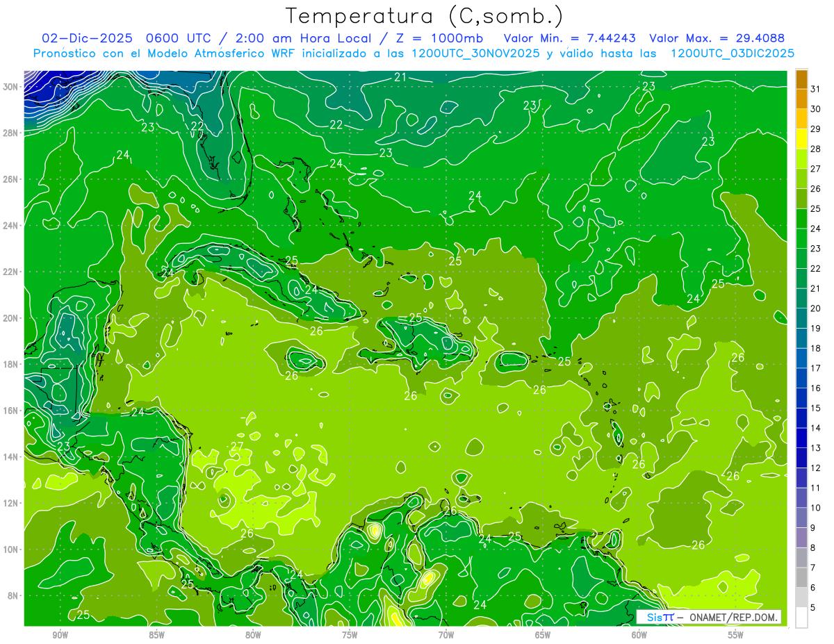Click the "18N" latitude axis label
This screenshot has height=644, width=834.
(x=11, y=364)
